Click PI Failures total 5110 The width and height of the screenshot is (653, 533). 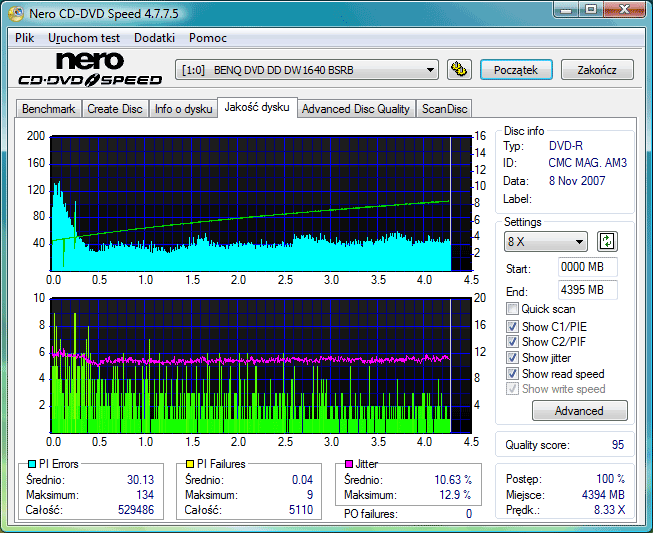301,510
